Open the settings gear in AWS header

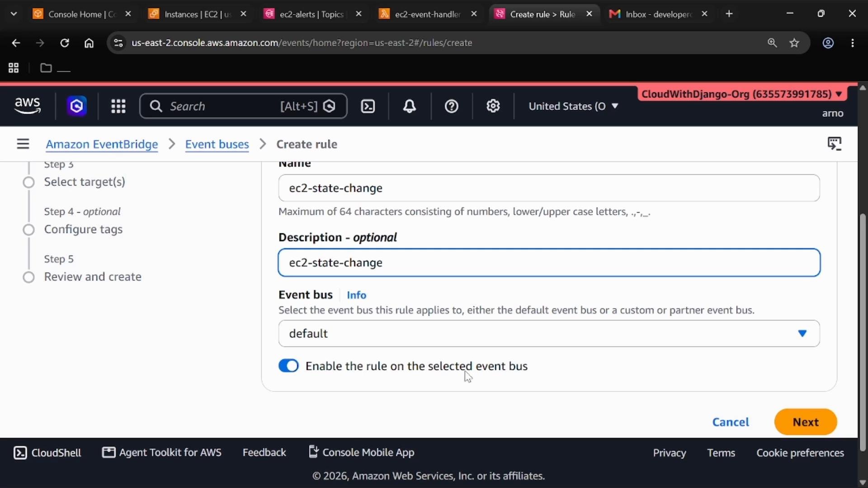point(493,106)
